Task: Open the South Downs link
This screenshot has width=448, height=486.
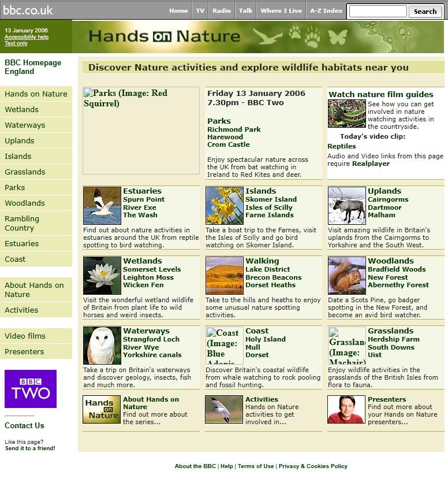Action: pyautogui.click(x=391, y=347)
